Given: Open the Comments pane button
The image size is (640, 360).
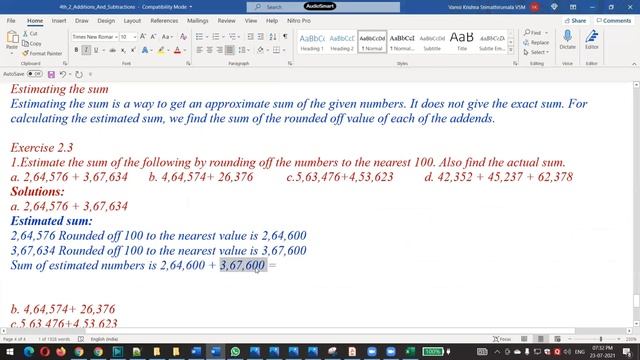Looking at the screenshot, I should point(613,20).
